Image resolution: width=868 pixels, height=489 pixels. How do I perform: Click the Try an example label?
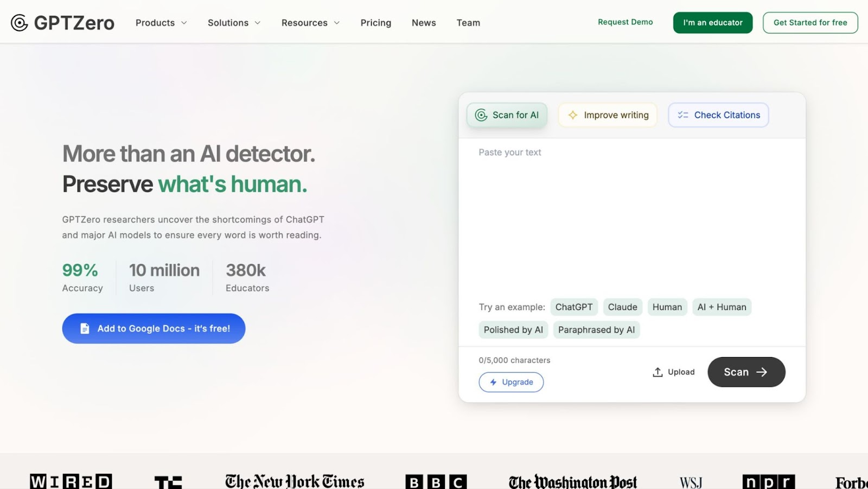[512, 307]
